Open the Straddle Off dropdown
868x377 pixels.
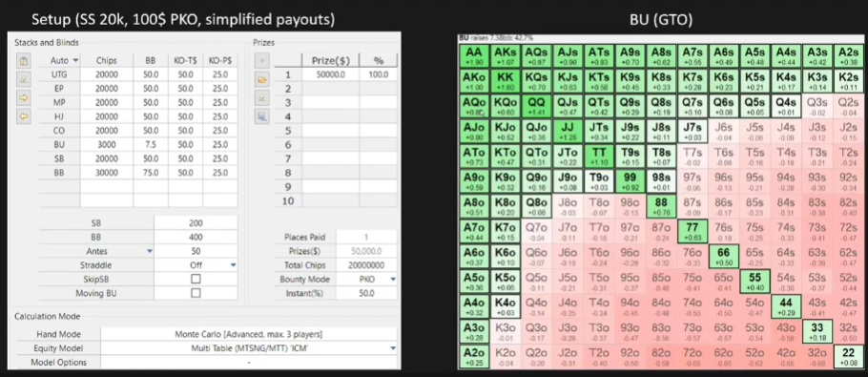(x=233, y=265)
